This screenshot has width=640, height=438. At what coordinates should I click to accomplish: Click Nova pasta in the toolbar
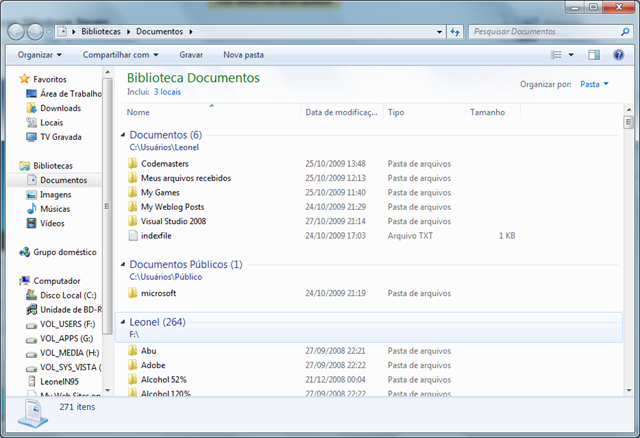point(243,55)
